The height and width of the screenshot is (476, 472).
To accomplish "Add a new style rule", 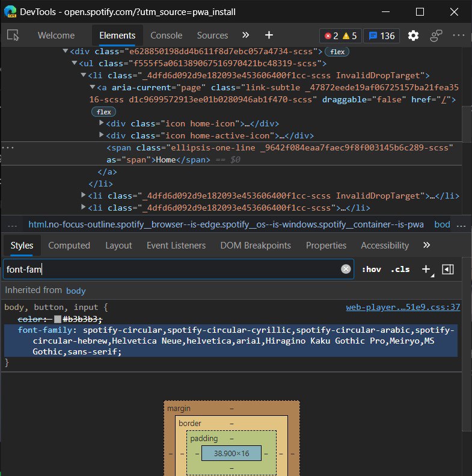I will point(426,269).
